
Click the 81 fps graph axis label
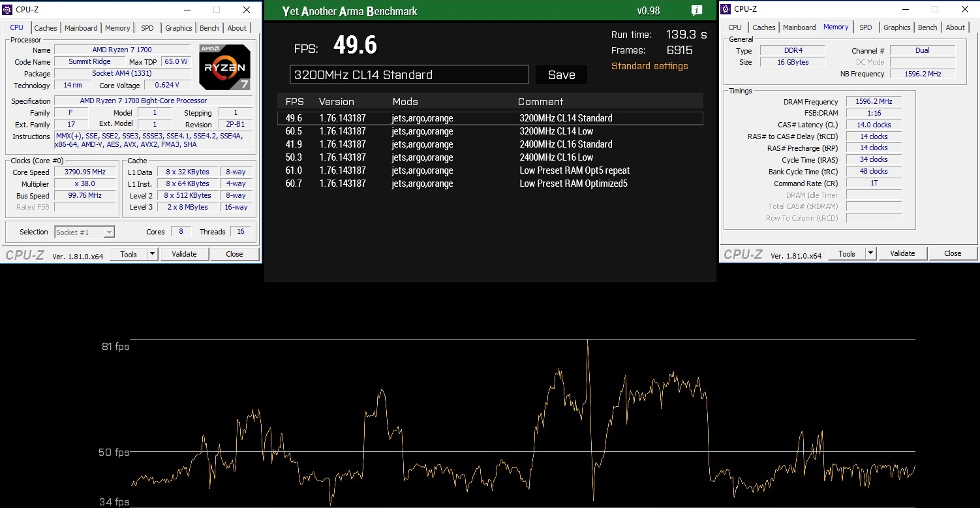(x=115, y=347)
